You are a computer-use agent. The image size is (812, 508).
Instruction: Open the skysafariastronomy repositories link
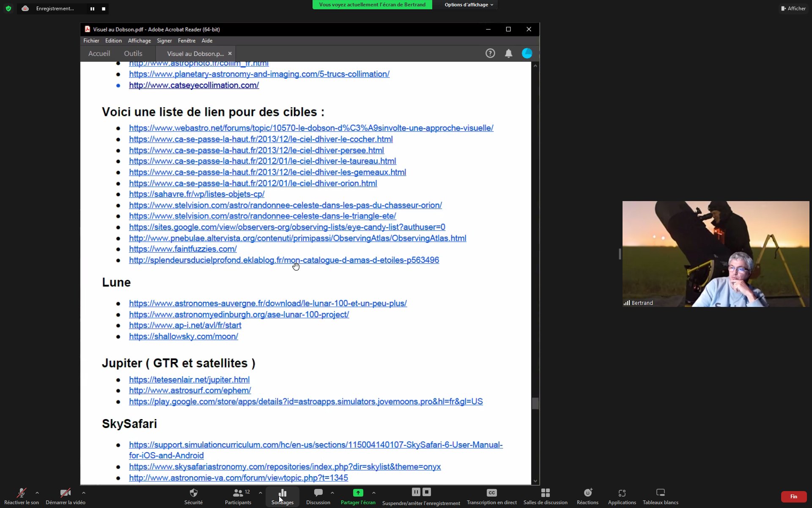(285, 467)
